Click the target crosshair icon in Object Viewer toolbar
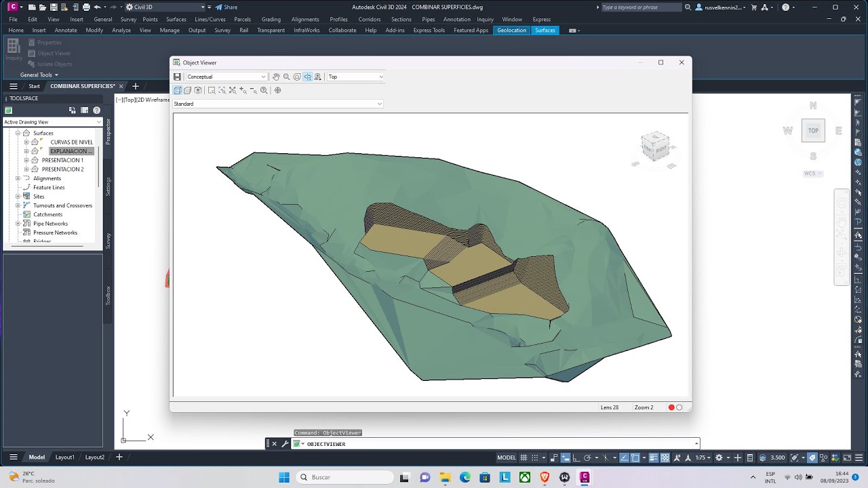 [x=277, y=90]
